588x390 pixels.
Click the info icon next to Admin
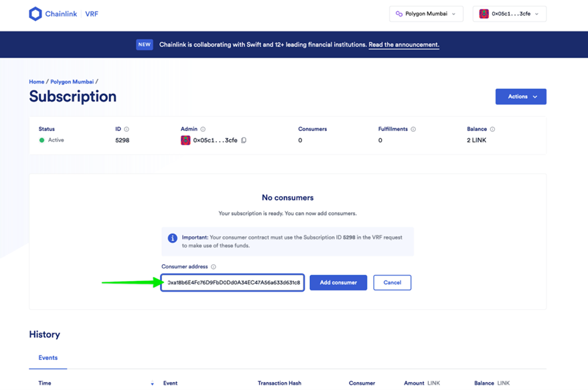coord(203,129)
